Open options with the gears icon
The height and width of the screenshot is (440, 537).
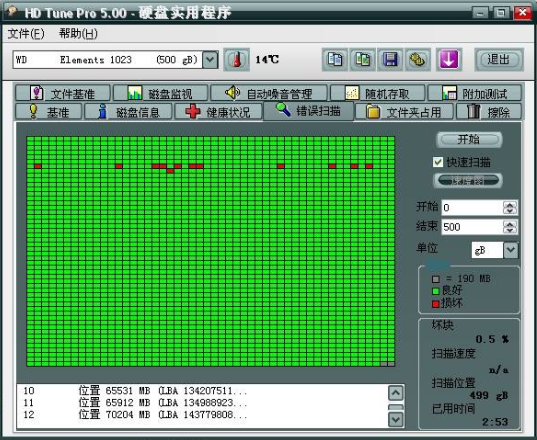pyautogui.click(x=417, y=60)
